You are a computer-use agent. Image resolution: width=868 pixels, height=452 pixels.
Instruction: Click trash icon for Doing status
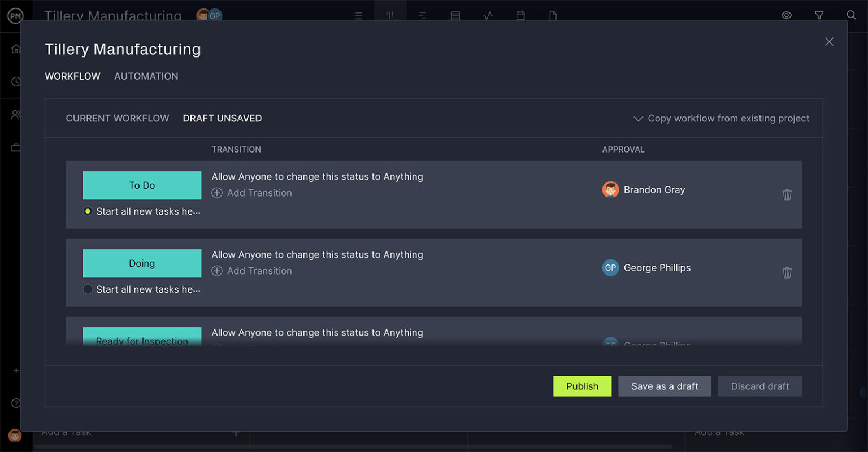click(787, 273)
